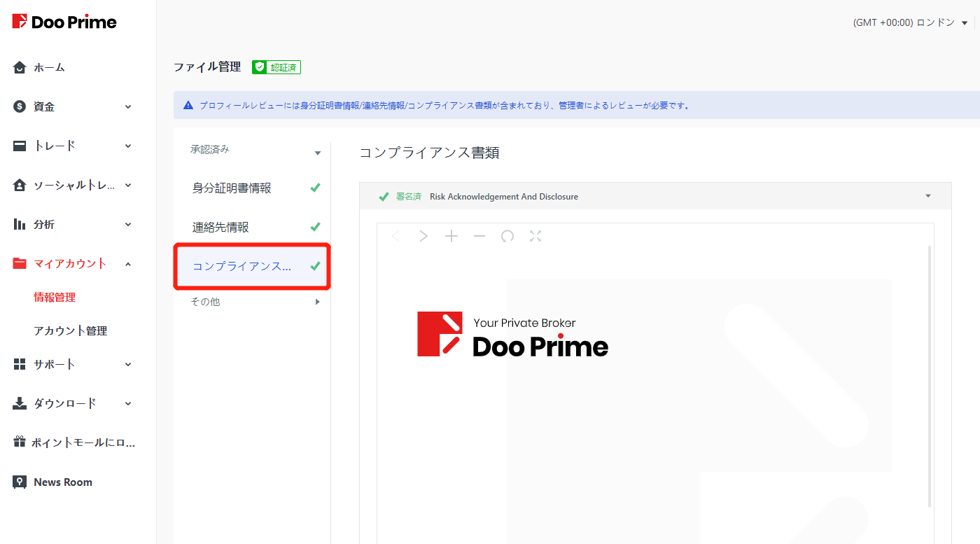The image size is (980, 544).
Task: Go to next page in document viewer
Action: [423, 236]
